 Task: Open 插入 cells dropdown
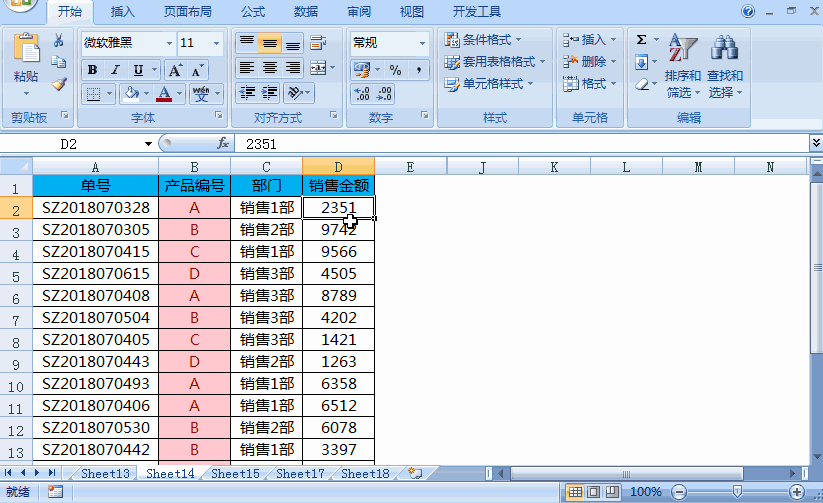589,39
